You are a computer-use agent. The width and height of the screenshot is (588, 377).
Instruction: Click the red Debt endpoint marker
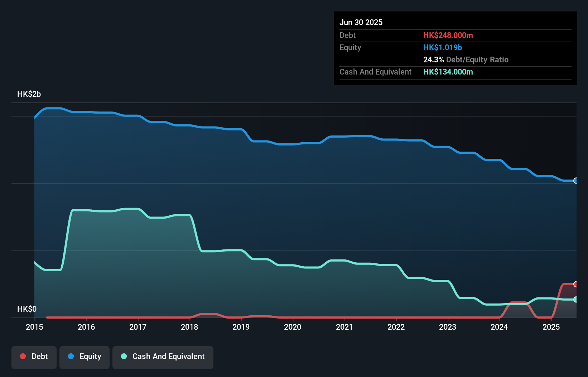coord(575,284)
